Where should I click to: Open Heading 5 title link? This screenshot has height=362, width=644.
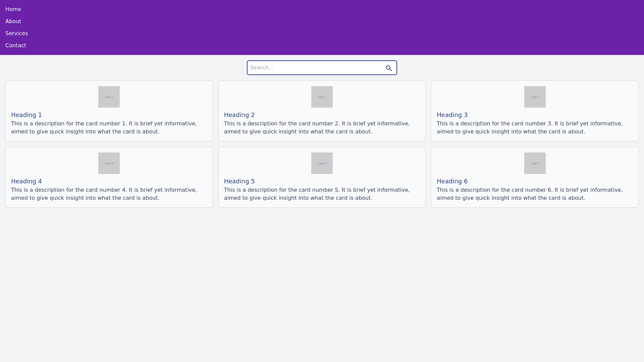pyautogui.click(x=239, y=181)
